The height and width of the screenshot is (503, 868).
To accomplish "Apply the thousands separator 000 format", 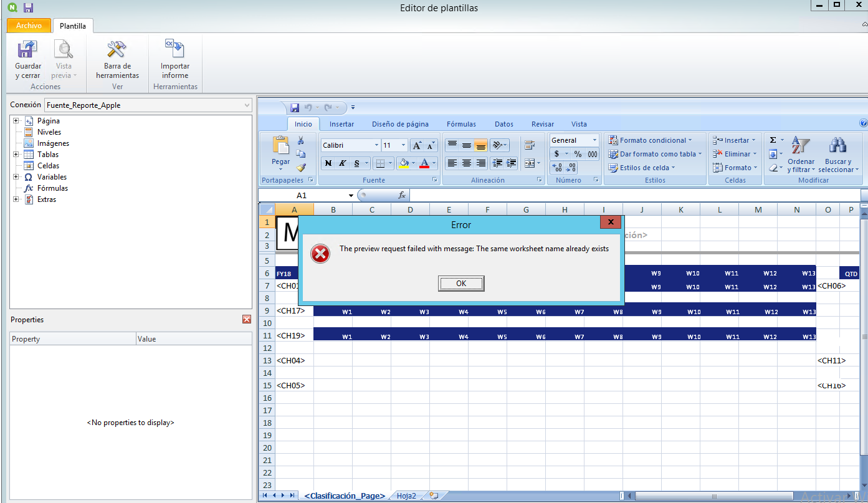I will [x=593, y=154].
